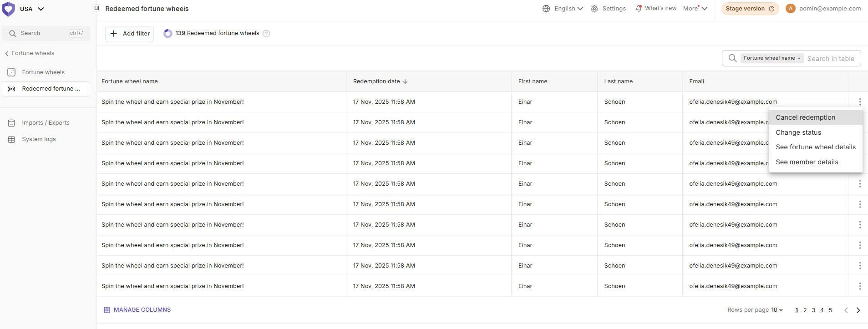Sort by Redemption date column header
The width and height of the screenshot is (868, 329).
[380, 81]
